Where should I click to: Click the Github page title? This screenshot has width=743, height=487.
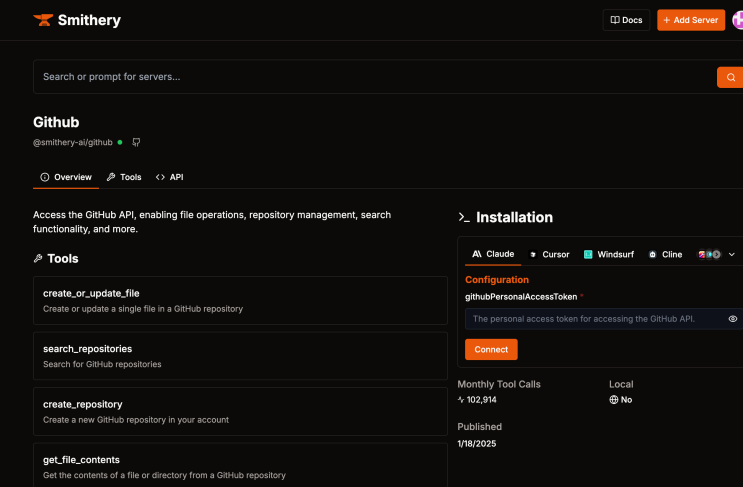click(56, 122)
